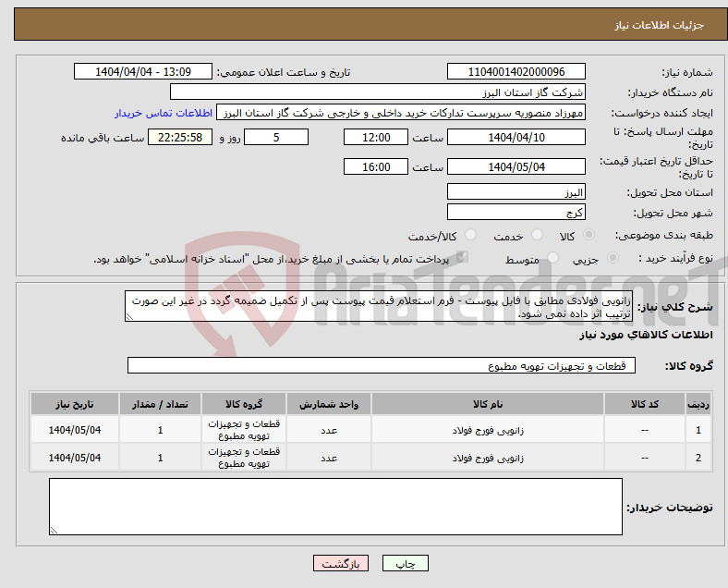Screen dimensions: 728x588
Task: Click the شماره نیاز field 1104001402000096
Action: point(516,71)
